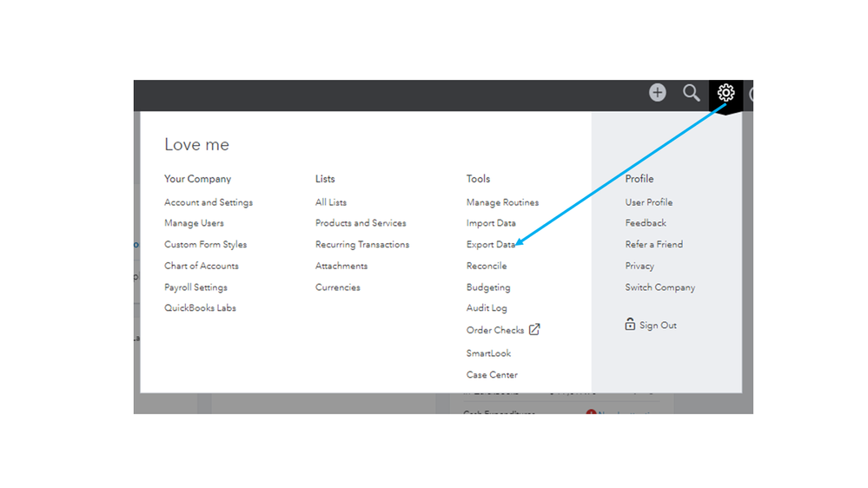This screenshot has height=488, width=868.
Task: Select Import Data
Action: tap(490, 223)
